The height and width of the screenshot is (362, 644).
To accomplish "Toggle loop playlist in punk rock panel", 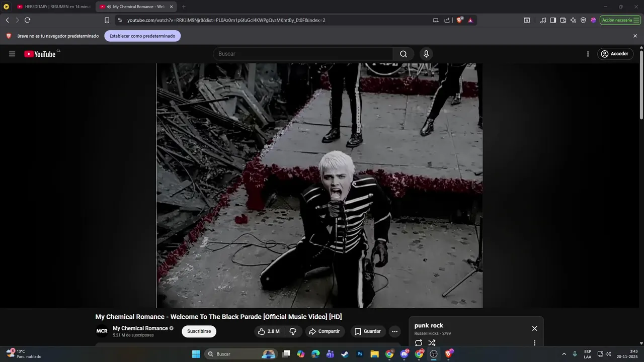I will tap(419, 343).
